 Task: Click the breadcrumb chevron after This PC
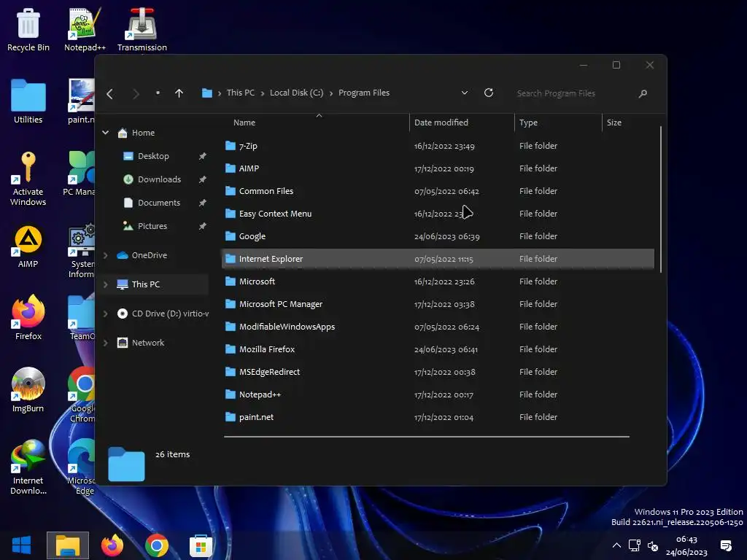pos(263,93)
